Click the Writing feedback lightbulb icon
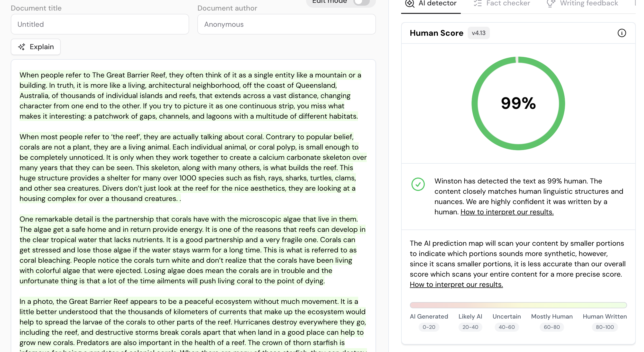644x352 pixels. pyautogui.click(x=551, y=3)
